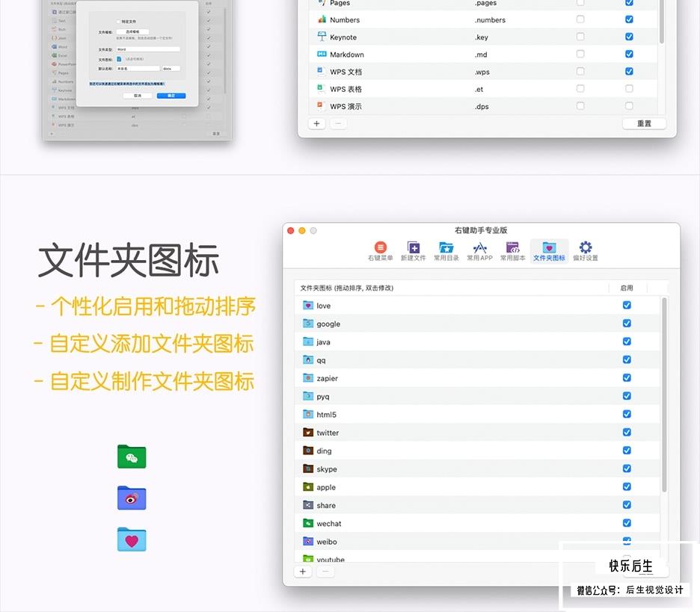
Task: Select the Keynote file type row
Action: [483, 37]
